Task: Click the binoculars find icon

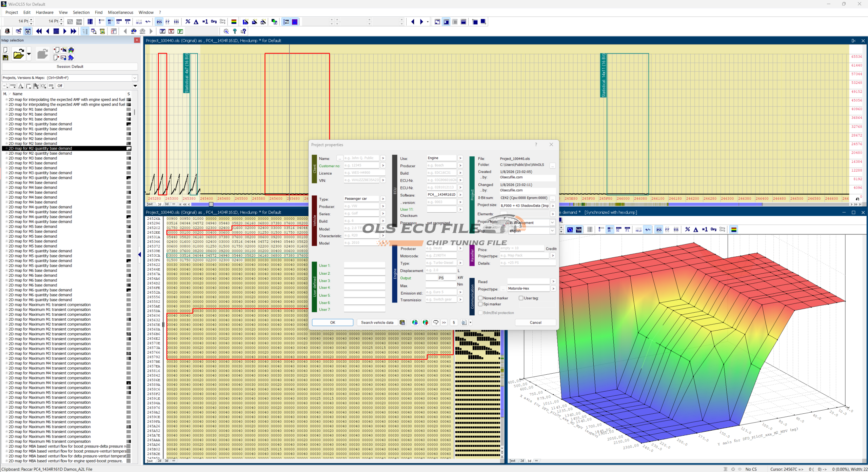Action: click(134, 31)
